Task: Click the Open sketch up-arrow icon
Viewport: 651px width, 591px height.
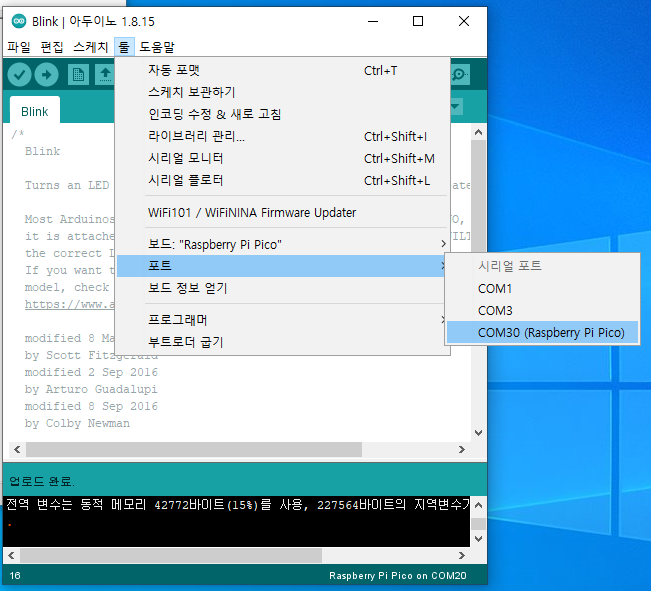Action: click(105, 75)
